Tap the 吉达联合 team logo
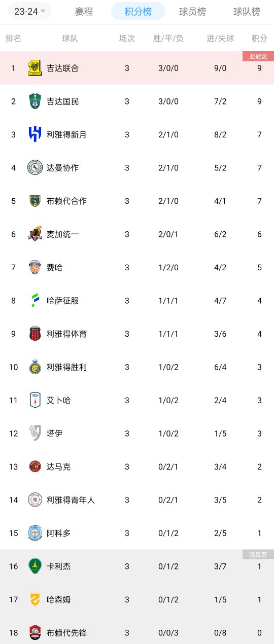Viewport: 274px width, 644px height. 35,68
